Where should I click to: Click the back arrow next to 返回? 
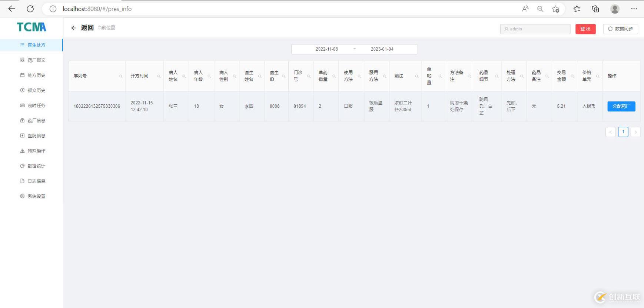point(73,28)
